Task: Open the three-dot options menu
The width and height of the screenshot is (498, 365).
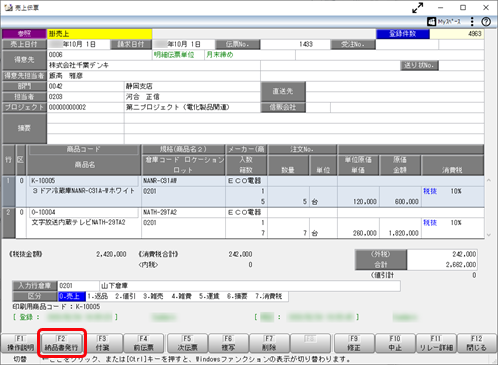Action: 472,22
